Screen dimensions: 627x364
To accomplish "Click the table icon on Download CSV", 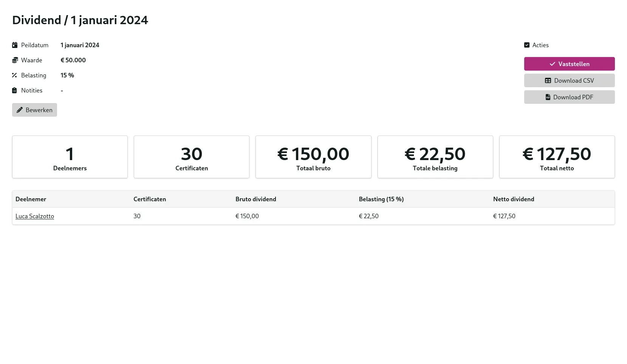I will click(x=548, y=80).
